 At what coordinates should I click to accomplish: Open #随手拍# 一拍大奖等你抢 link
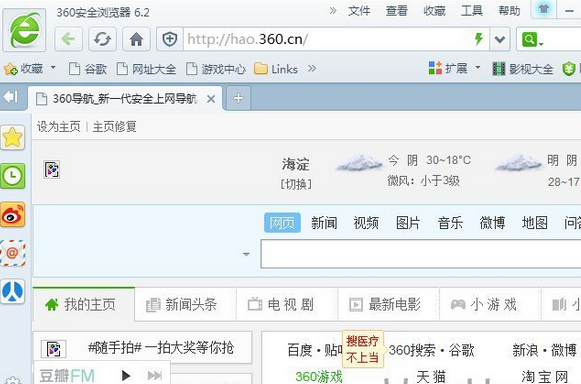click(161, 348)
